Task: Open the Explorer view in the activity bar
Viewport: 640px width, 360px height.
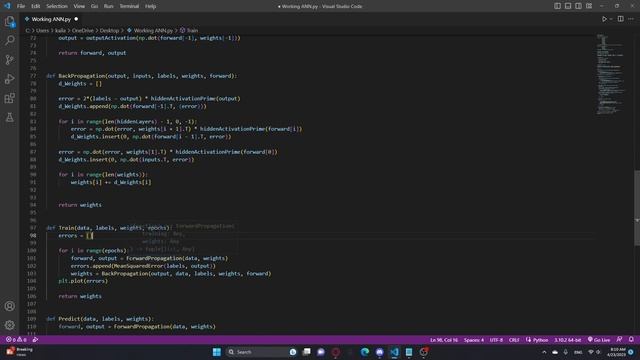Action: (9, 21)
